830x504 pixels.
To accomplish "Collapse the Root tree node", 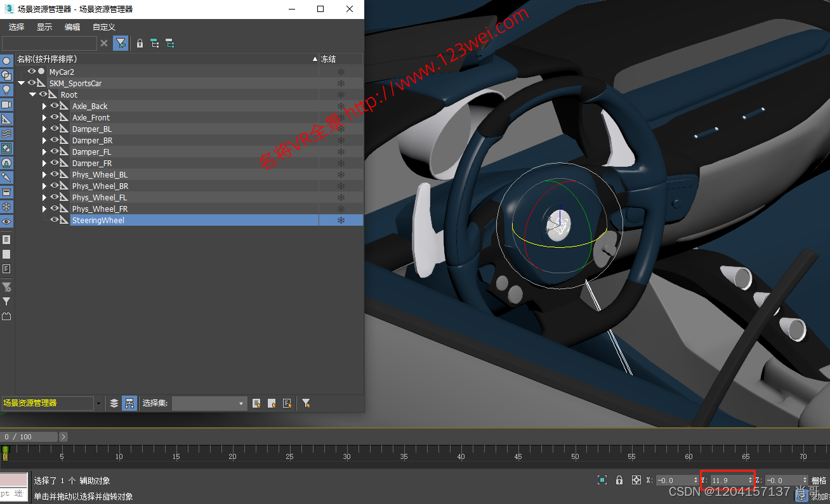I will click(x=33, y=94).
